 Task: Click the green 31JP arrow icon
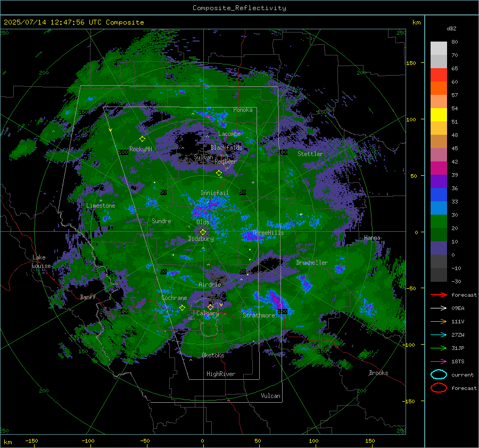tap(439, 348)
